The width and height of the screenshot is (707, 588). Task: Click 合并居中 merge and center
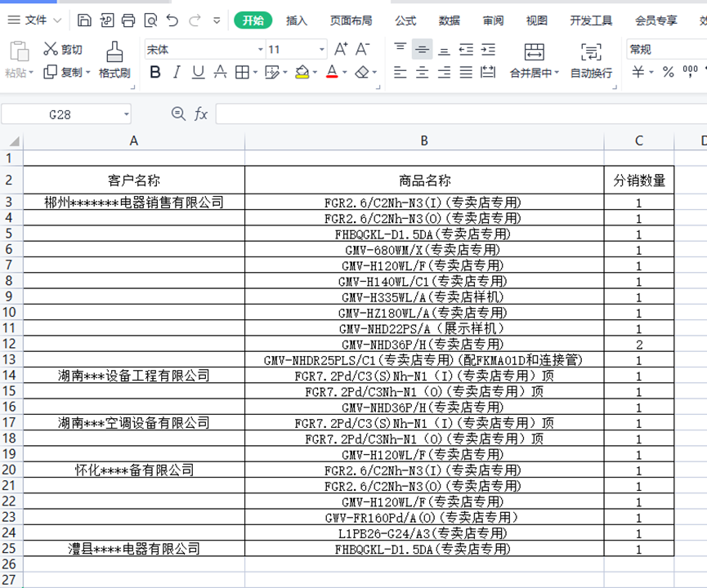[535, 60]
